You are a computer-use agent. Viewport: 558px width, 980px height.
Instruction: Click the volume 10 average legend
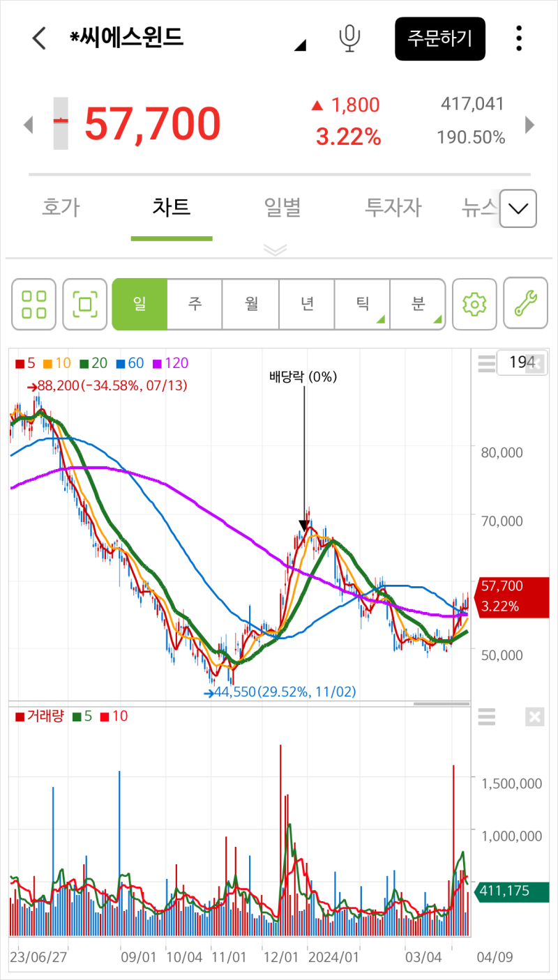(114, 716)
